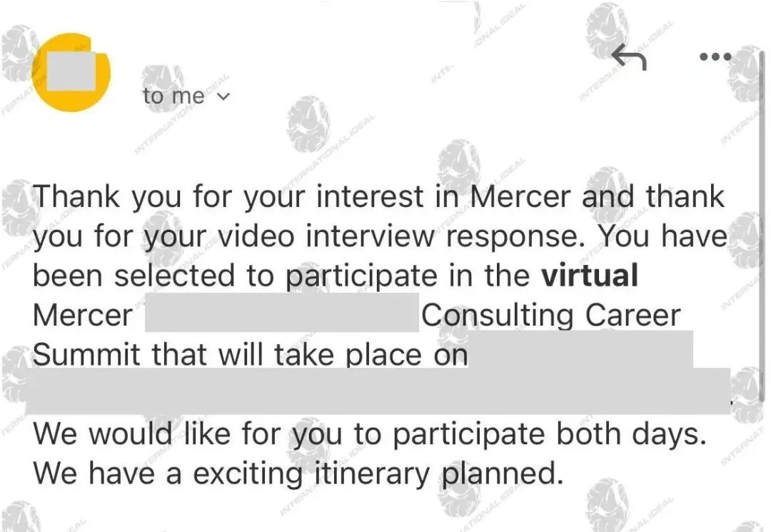Click the wide redacted line above "We would"
The height and width of the screenshot is (532, 771).
(378, 391)
